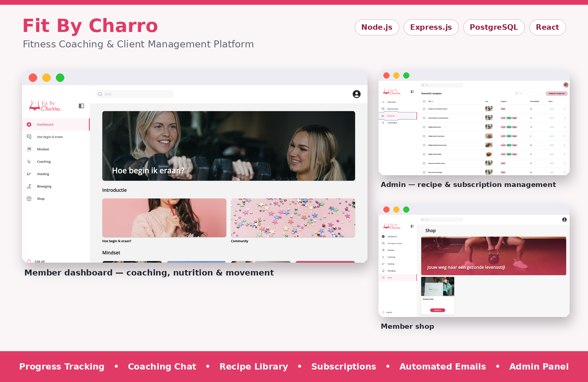
Task: Click the Beweging icon in member dashboard sidebar
Action: [x=29, y=186]
